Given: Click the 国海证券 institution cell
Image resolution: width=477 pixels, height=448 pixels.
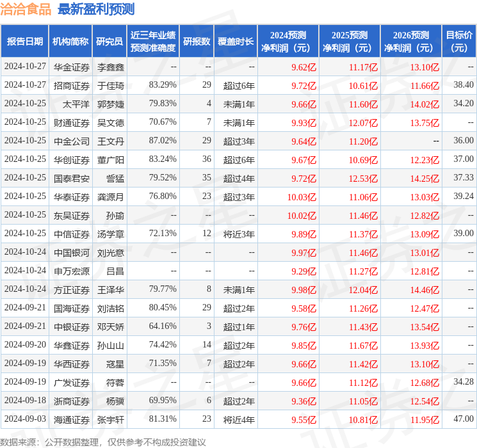Looking at the screenshot, I should [x=72, y=308].
